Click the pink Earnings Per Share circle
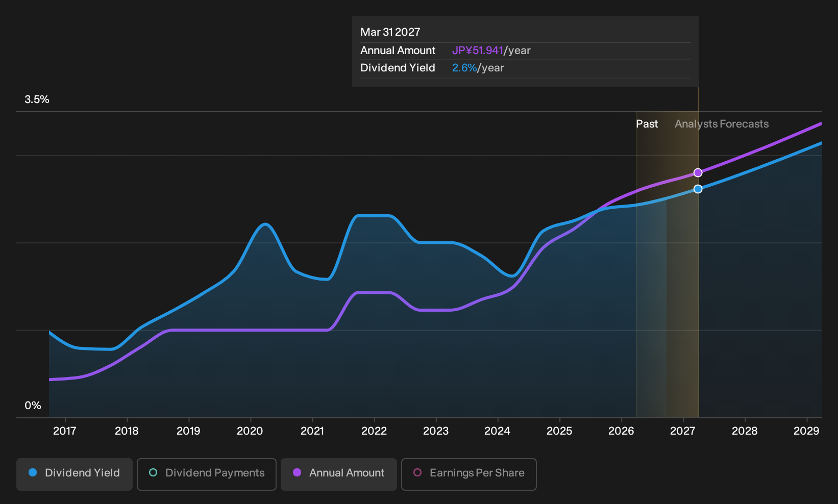838x504 pixels. [417, 473]
